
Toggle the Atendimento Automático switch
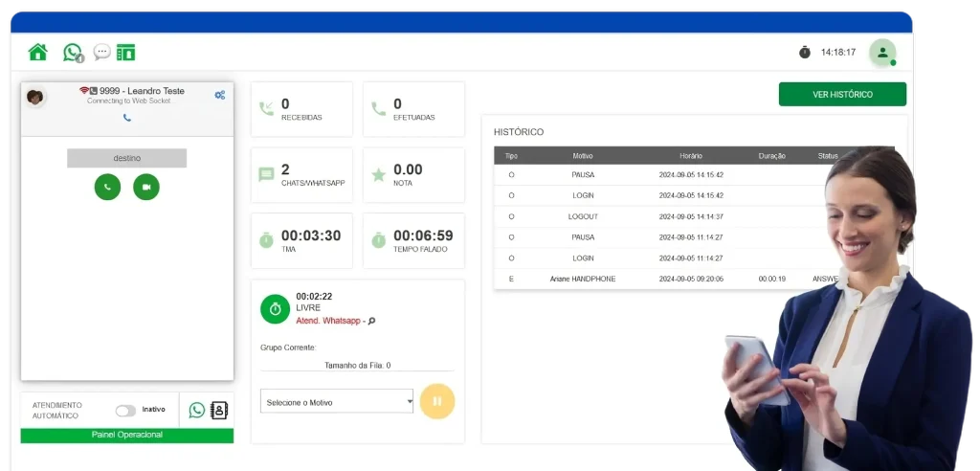[125, 410]
